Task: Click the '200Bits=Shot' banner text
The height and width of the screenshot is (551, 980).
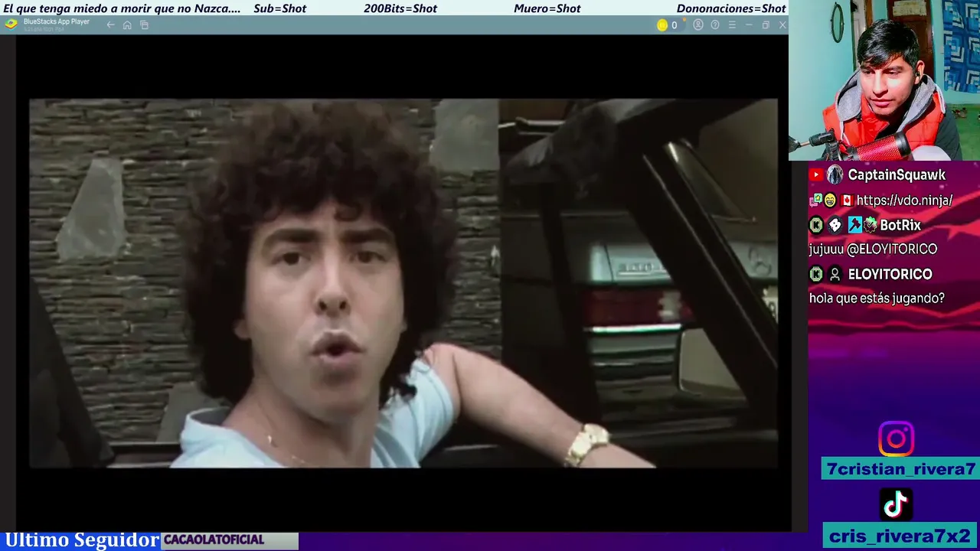Action: coord(400,8)
